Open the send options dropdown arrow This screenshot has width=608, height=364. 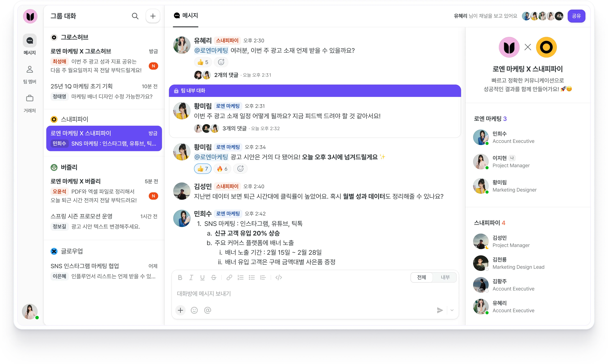[452, 310]
